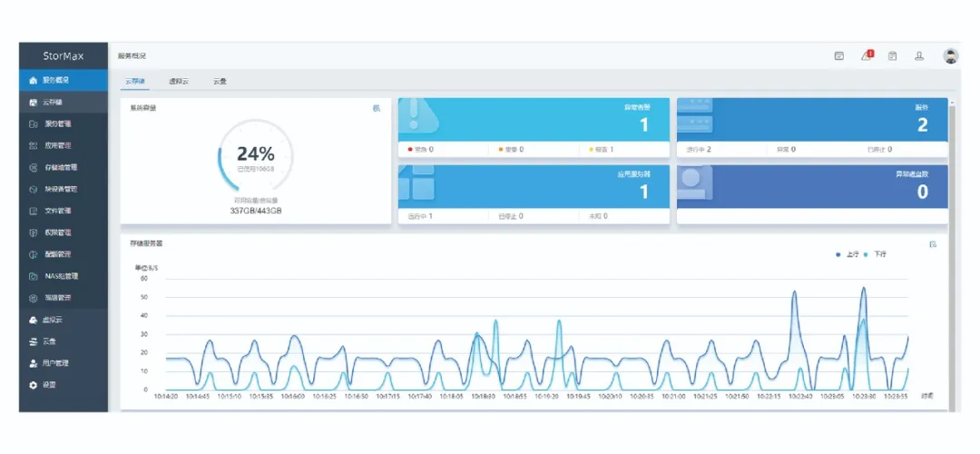Open the 异常告警 alert card
The width and height of the screenshot is (980, 454).
pos(534,118)
